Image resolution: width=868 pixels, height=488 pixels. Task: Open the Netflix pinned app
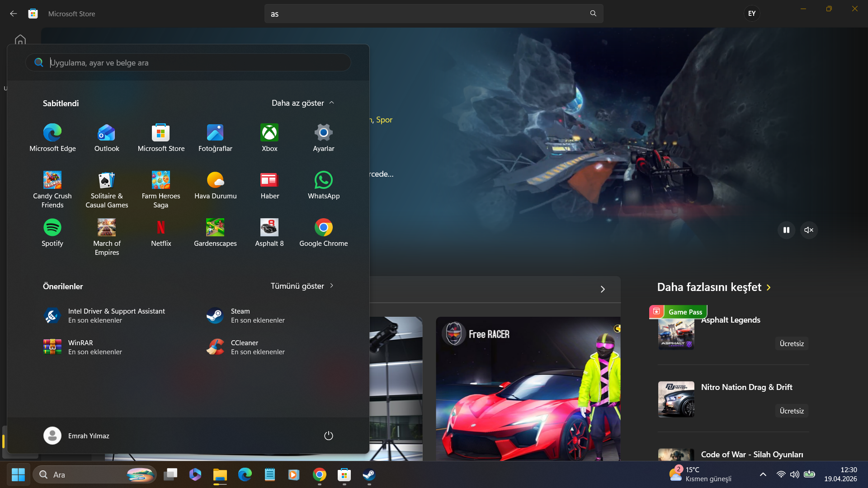(x=161, y=233)
